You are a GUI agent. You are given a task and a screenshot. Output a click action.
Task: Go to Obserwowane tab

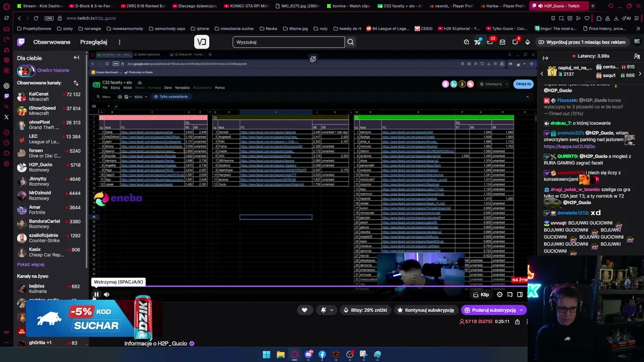tap(52, 42)
